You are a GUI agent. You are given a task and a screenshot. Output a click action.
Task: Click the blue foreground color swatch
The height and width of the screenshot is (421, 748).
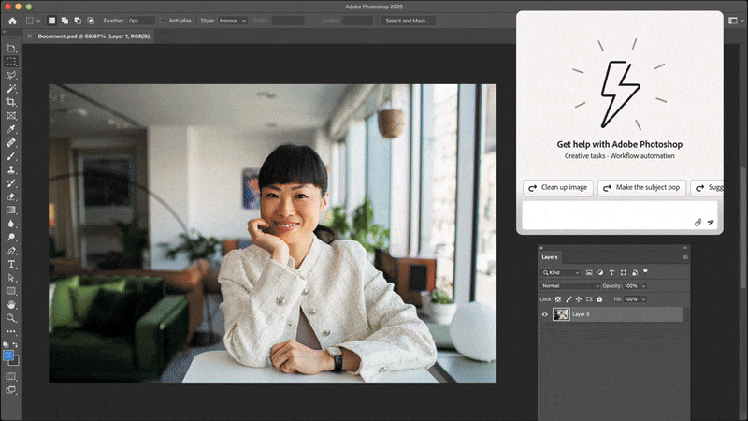click(9, 354)
